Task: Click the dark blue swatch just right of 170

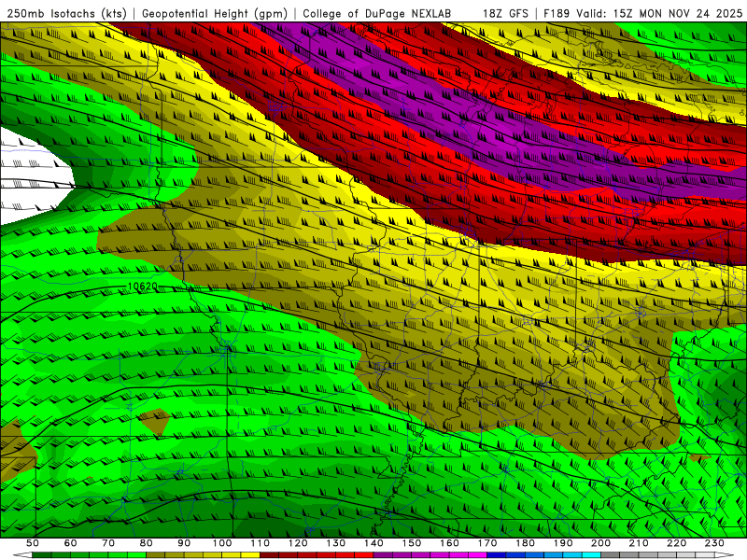Action: click(x=497, y=555)
